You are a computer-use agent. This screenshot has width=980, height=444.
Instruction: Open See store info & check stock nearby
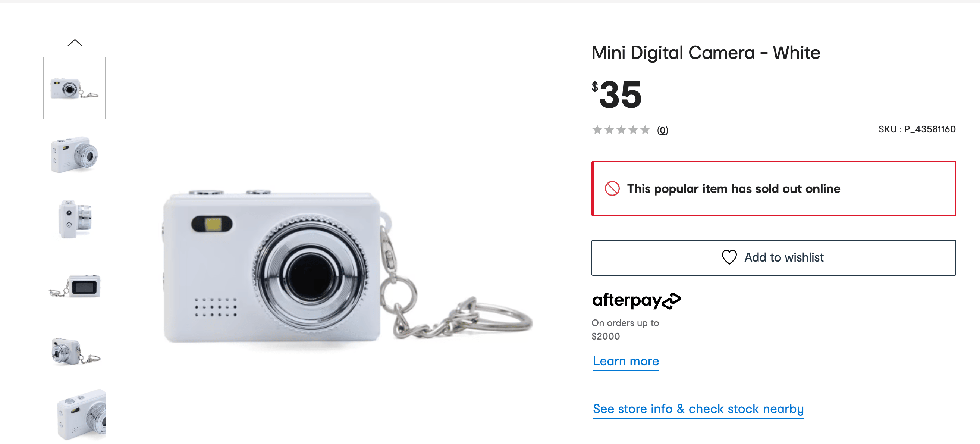pyautogui.click(x=698, y=409)
